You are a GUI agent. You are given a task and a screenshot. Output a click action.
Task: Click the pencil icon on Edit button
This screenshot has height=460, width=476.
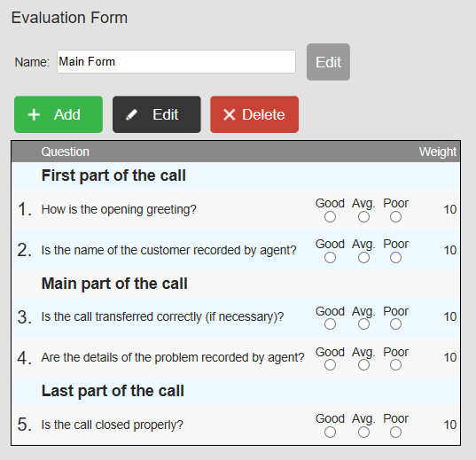pyautogui.click(x=131, y=114)
